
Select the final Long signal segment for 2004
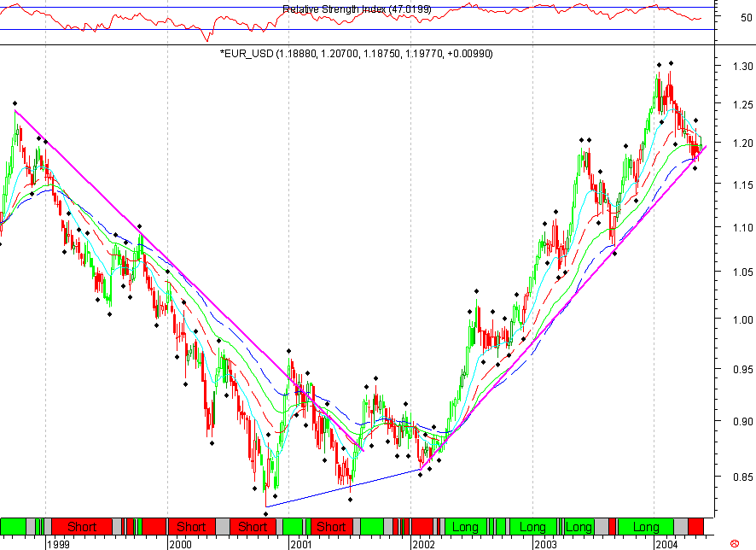click(x=647, y=527)
